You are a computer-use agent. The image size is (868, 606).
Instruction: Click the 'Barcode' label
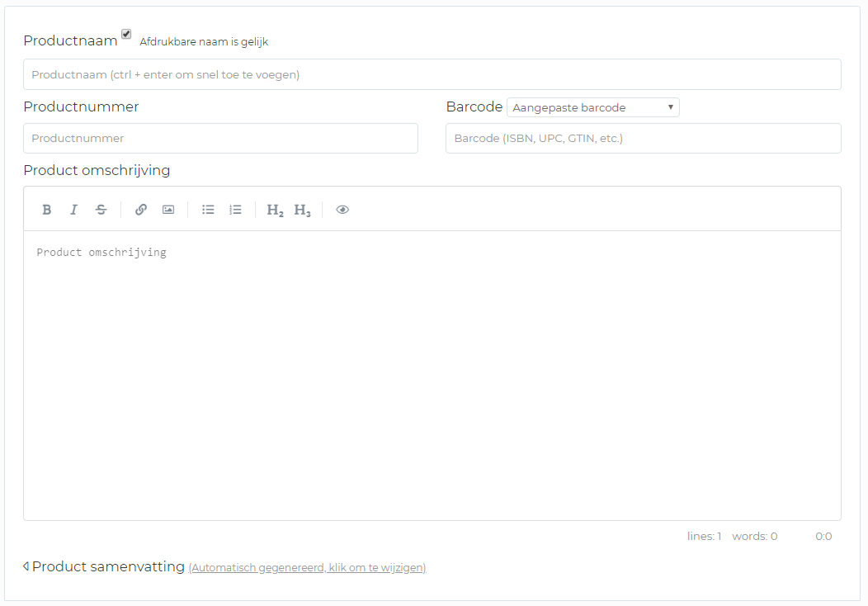point(474,107)
